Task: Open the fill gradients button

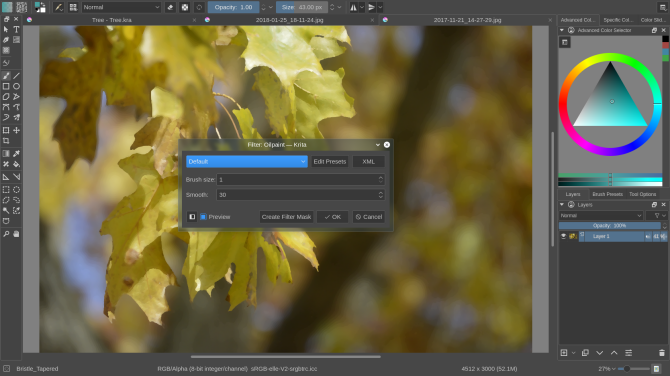Action: click(7, 7)
